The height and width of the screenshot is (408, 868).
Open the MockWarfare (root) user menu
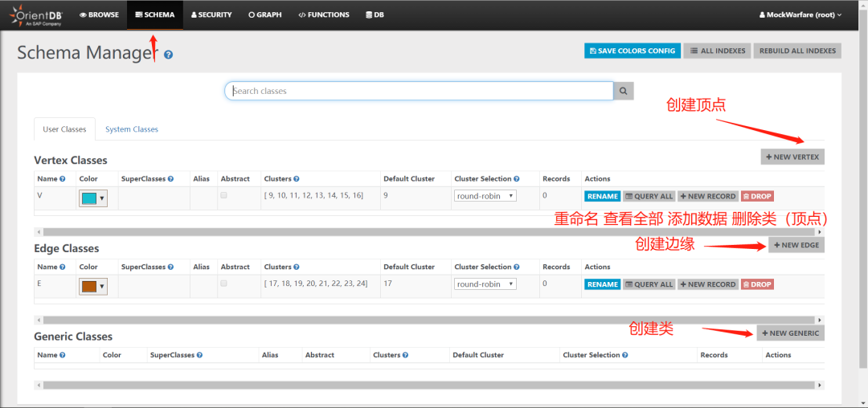tap(800, 15)
